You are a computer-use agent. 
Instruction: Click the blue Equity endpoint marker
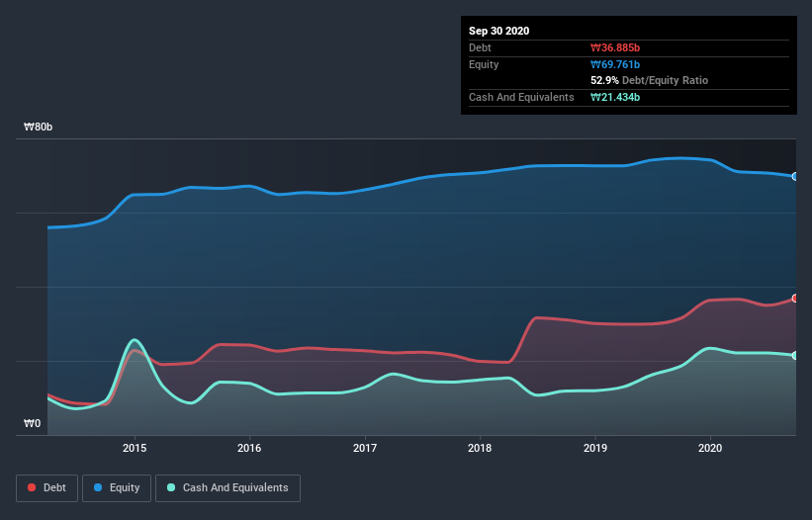click(795, 176)
